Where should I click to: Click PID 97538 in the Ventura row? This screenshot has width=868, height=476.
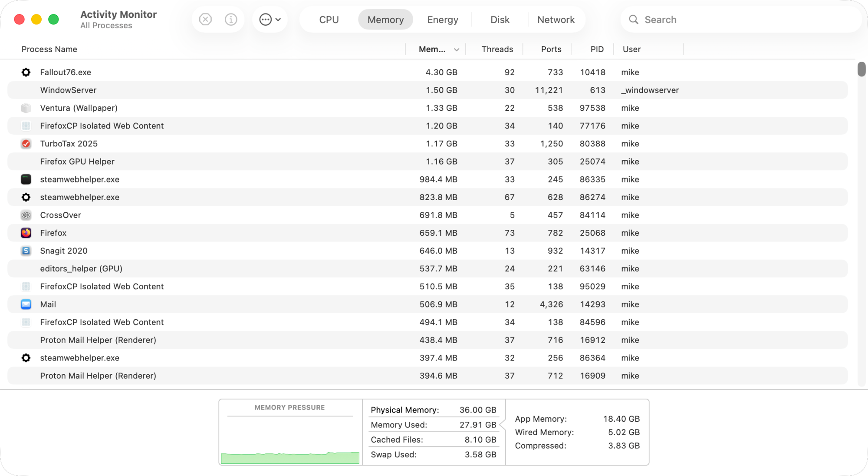point(592,108)
